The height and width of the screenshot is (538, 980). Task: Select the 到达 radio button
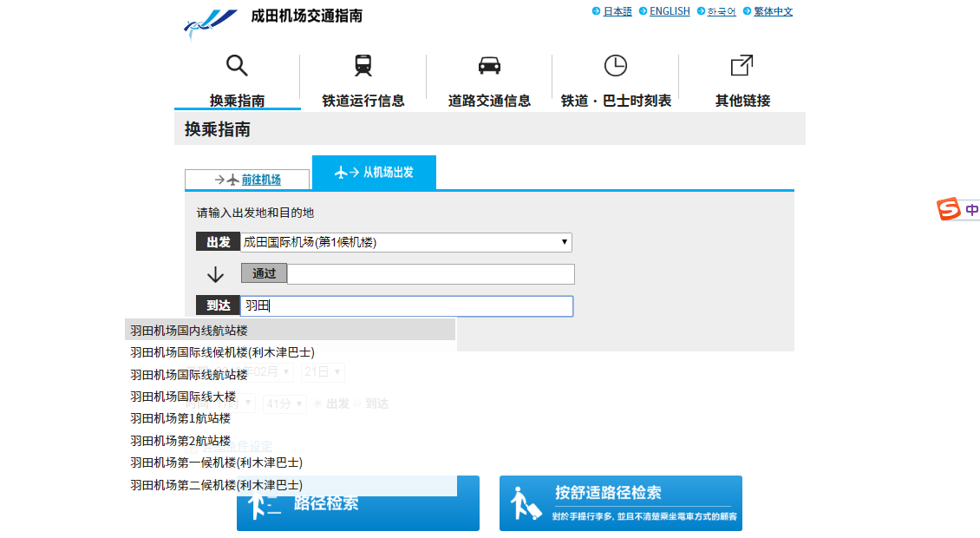tap(358, 403)
